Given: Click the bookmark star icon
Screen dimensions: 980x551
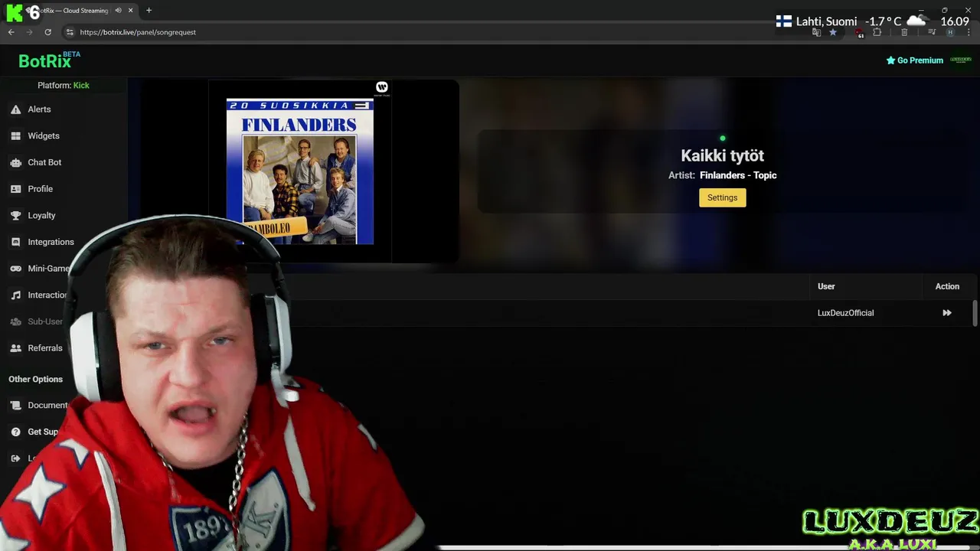Looking at the screenshot, I should pyautogui.click(x=833, y=32).
